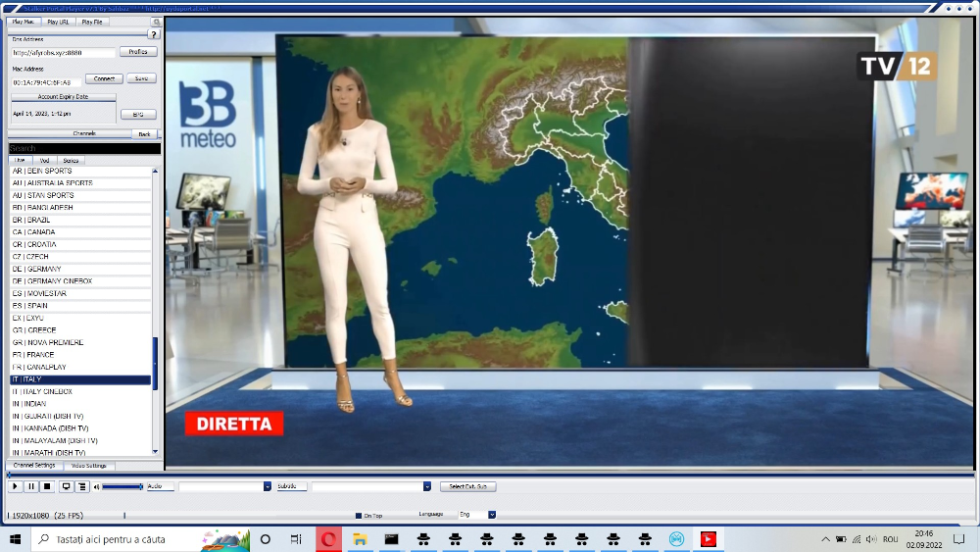Select CR | CROATIA channel group
980x552 pixels.
click(x=80, y=244)
